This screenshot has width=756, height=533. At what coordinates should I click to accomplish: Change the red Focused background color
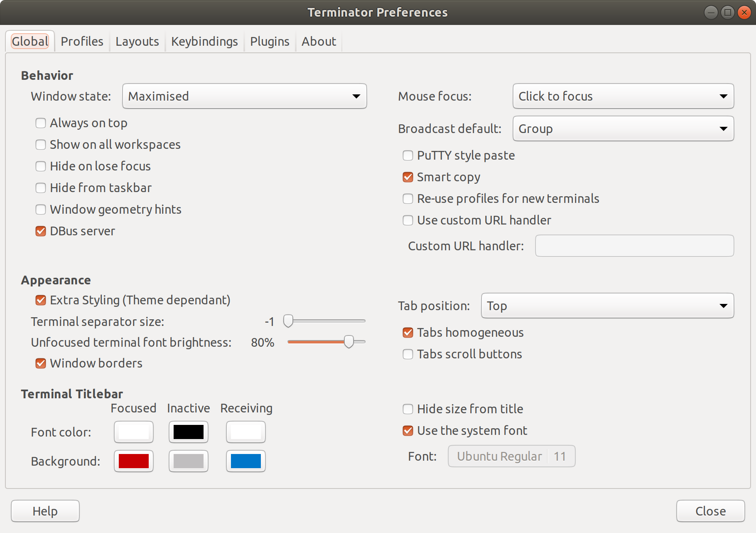134,461
